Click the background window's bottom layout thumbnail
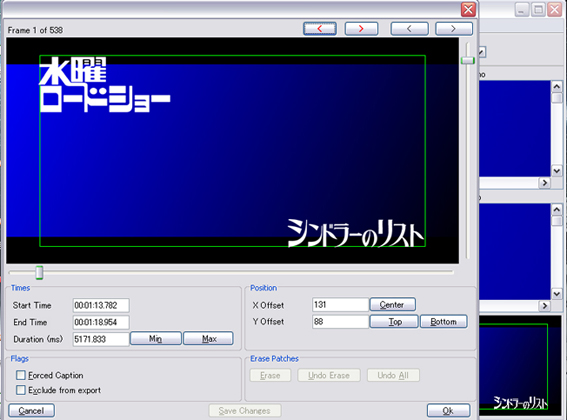Image resolution: width=567 pixels, height=420 pixels. (520, 365)
